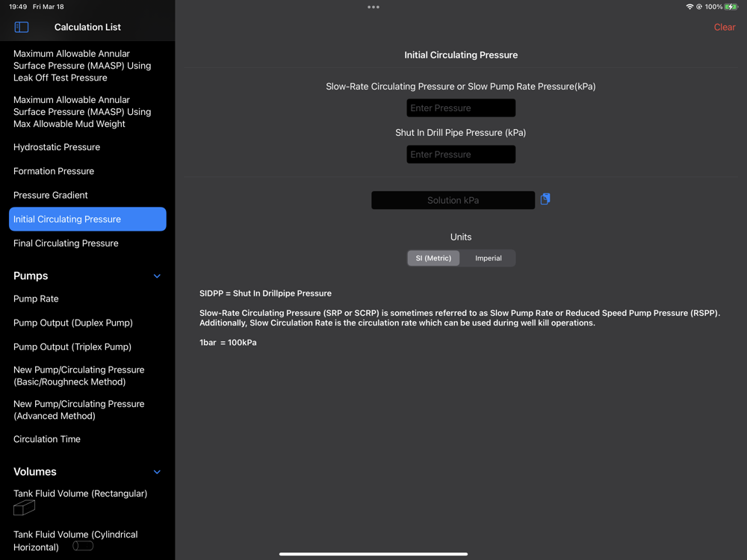Tap the Solution kPa result field
The image size is (747, 560).
453,200
